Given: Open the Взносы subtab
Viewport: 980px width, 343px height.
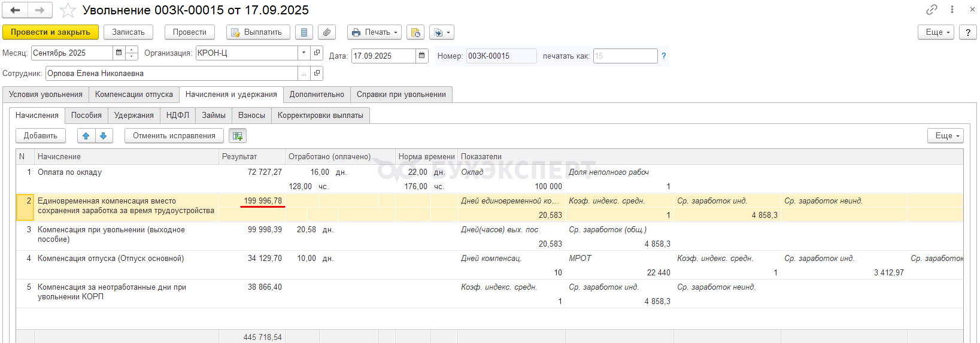Looking at the screenshot, I should pyautogui.click(x=251, y=116).
